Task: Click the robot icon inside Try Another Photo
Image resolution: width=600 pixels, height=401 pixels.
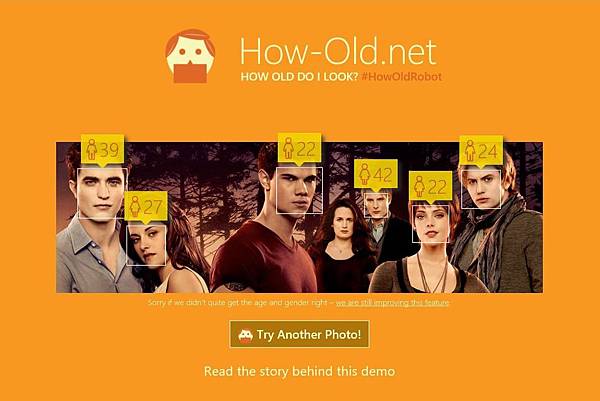Action: click(x=245, y=335)
